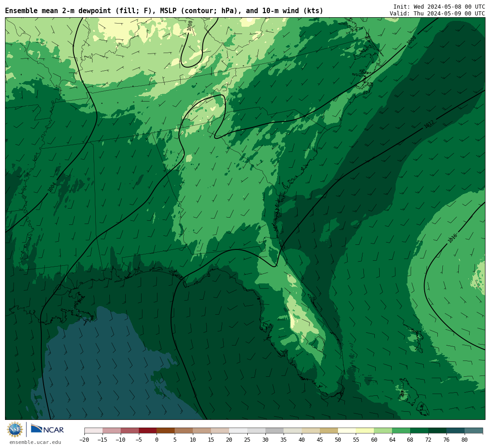Pick the above-80 colorbar swatch

click(474, 430)
